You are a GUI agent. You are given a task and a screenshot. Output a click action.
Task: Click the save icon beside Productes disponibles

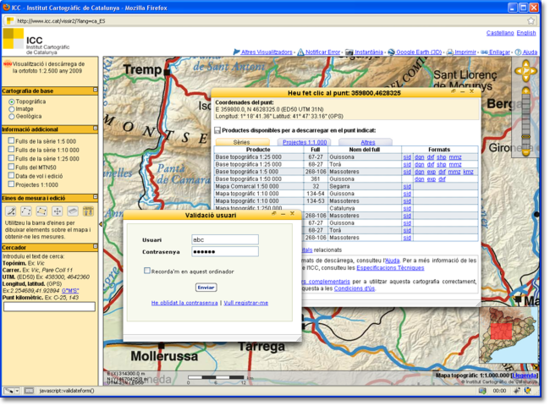(x=217, y=131)
